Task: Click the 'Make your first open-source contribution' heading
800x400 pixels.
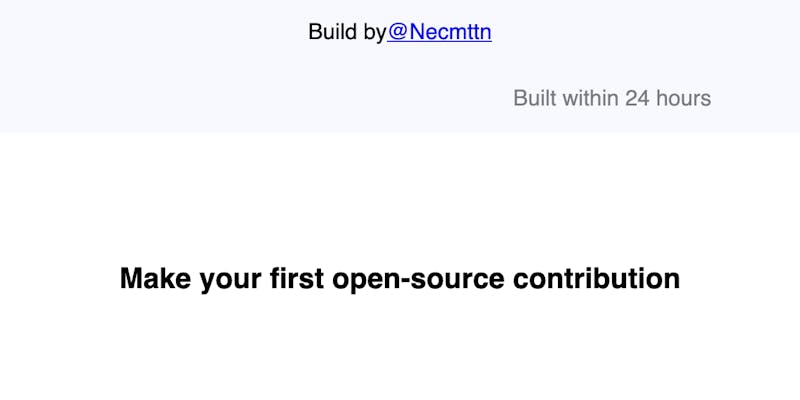Action: pos(399,279)
